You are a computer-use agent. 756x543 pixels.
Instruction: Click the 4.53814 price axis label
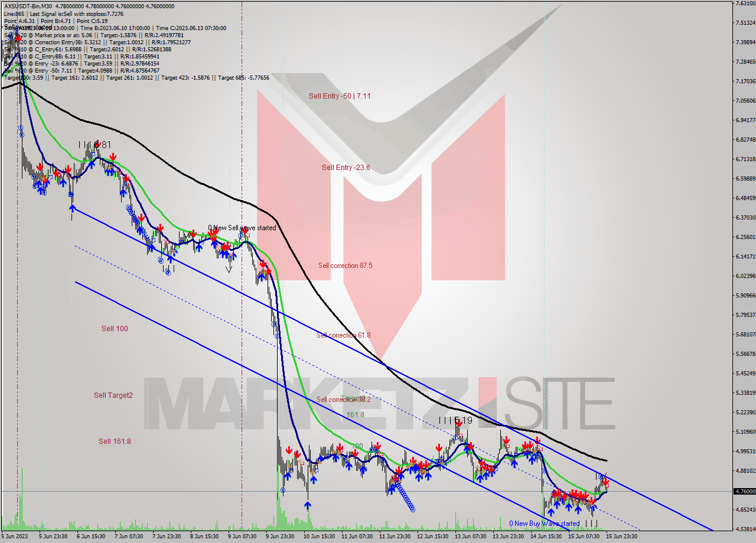coord(744,529)
